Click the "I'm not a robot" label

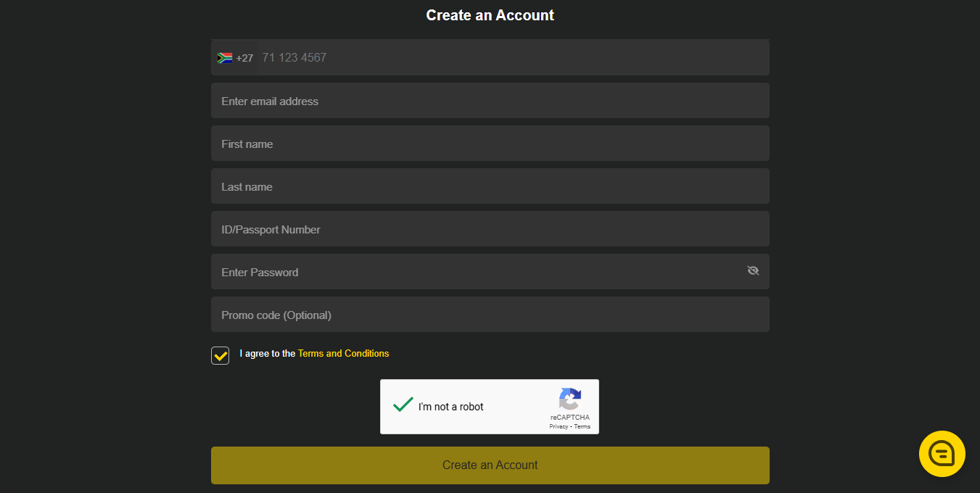[450, 407]
